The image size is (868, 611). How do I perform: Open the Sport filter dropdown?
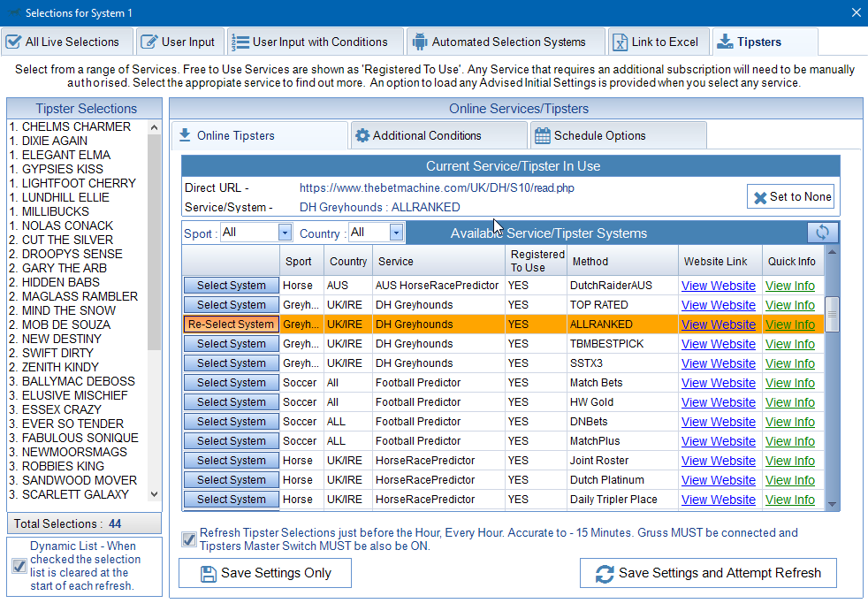(285, 233)
